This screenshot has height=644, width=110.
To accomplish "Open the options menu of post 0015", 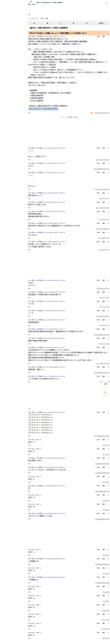I will [108, 320].
